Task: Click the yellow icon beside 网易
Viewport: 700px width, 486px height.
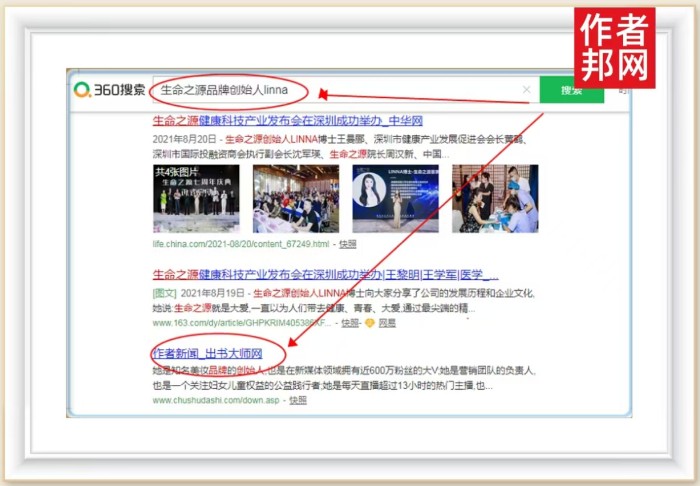Action: (x=369, y=323)
